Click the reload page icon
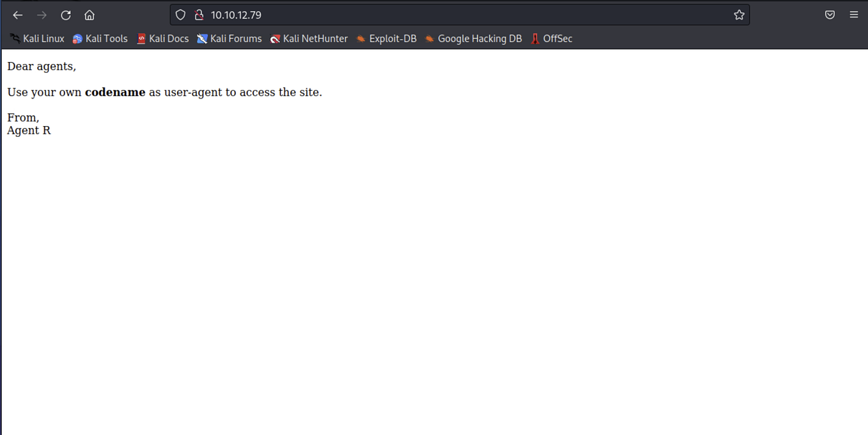The height and width of the screenshot is (435, 868). [65, 15]
